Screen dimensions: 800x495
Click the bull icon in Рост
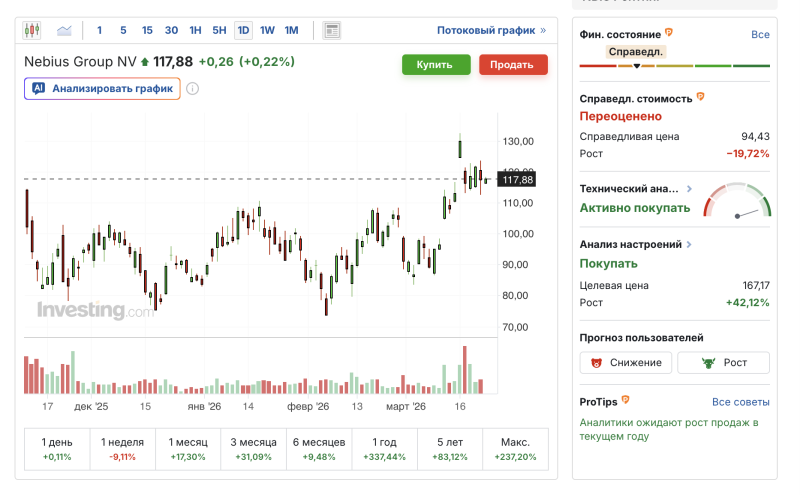point(708,363)
